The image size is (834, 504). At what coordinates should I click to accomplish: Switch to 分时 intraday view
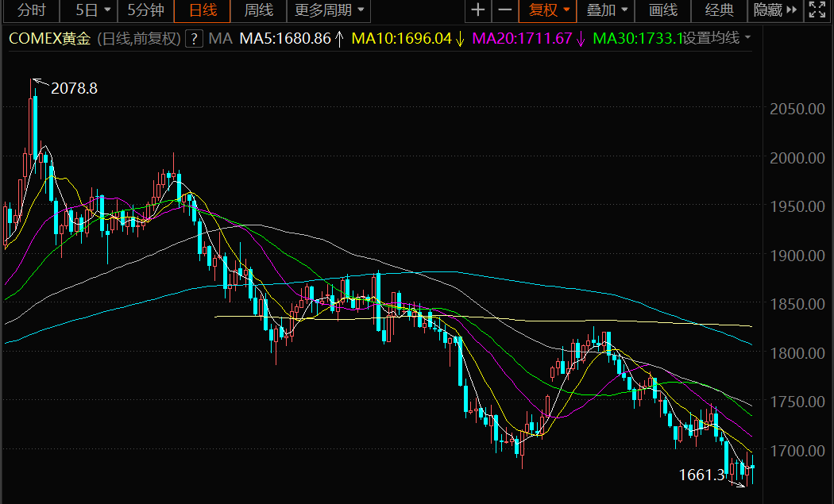32,10
